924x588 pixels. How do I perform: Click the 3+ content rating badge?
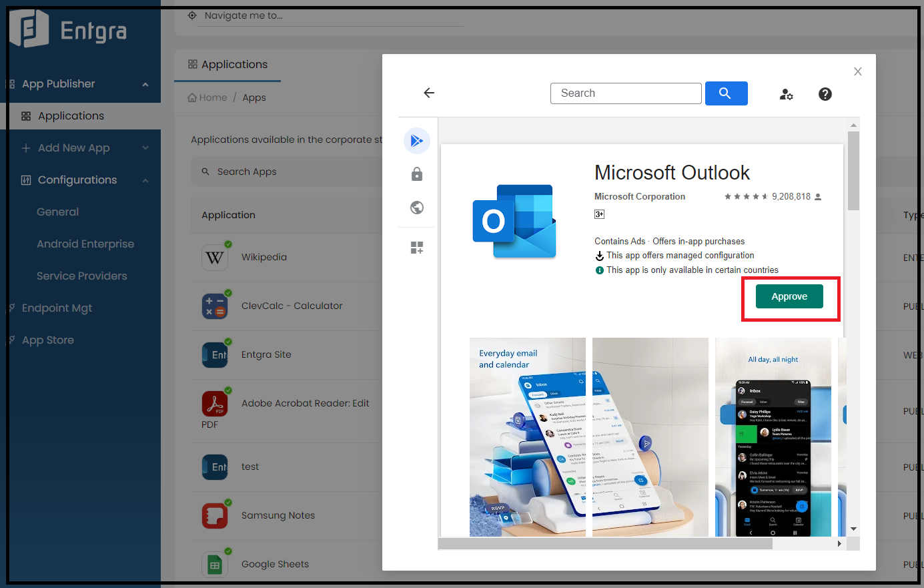599,214
